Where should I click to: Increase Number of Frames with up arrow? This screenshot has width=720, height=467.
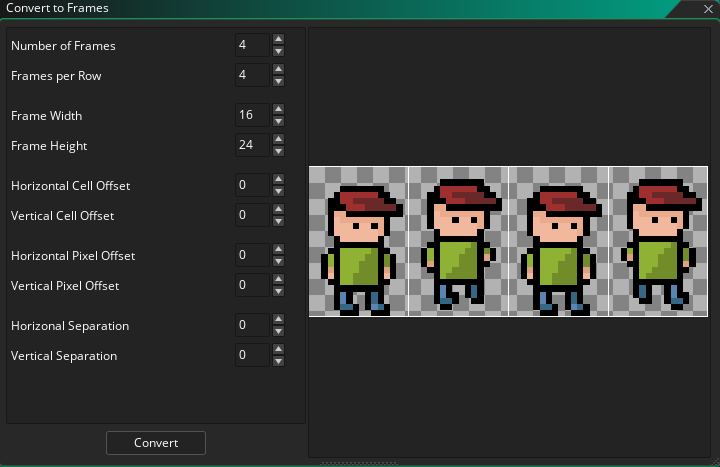(x=278, y=39)
